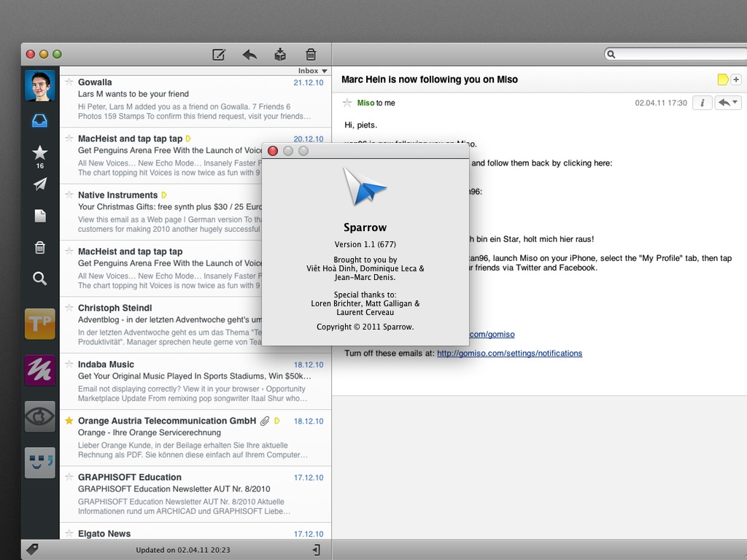Open the gomiso.com/settings/notifications link
747x560 pixels.
(x=509, y=354)
